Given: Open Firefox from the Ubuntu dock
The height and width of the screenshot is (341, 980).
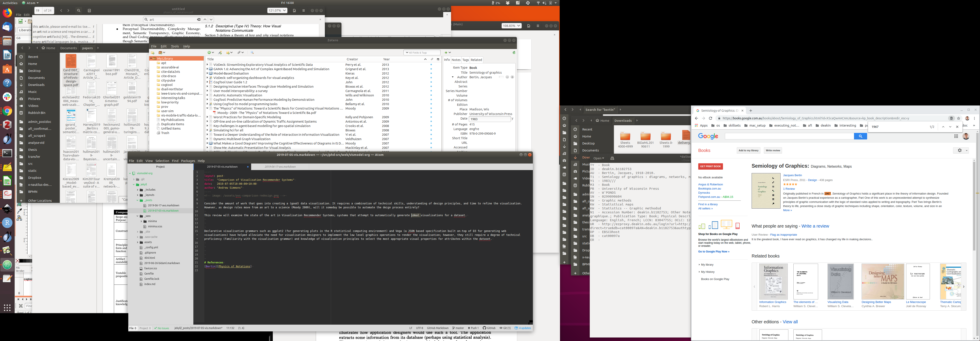Looking at the screenshot, I should click(x=7, y=12).
